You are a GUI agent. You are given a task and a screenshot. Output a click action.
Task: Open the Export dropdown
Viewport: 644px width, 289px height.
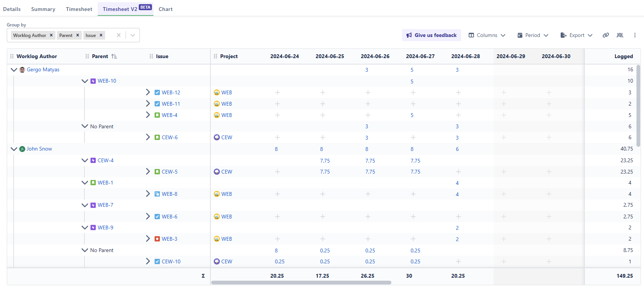coord(577,35)
